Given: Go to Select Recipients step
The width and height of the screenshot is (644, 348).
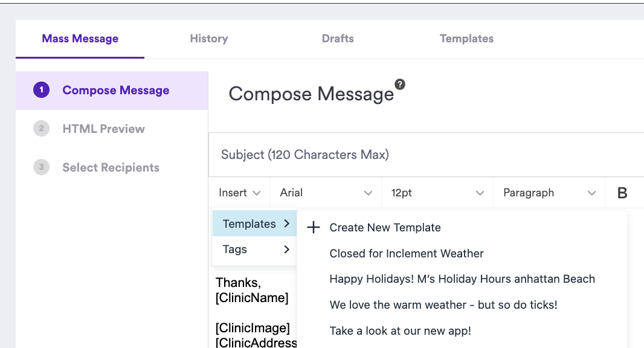Looking at the screenshot, I should [x=112, y=167].
